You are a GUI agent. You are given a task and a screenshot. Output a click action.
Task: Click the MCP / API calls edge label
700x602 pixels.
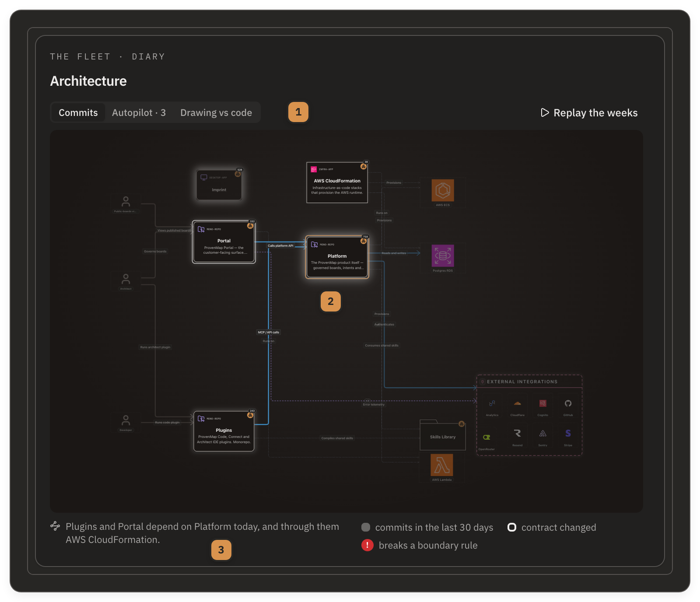coord(269,332)
